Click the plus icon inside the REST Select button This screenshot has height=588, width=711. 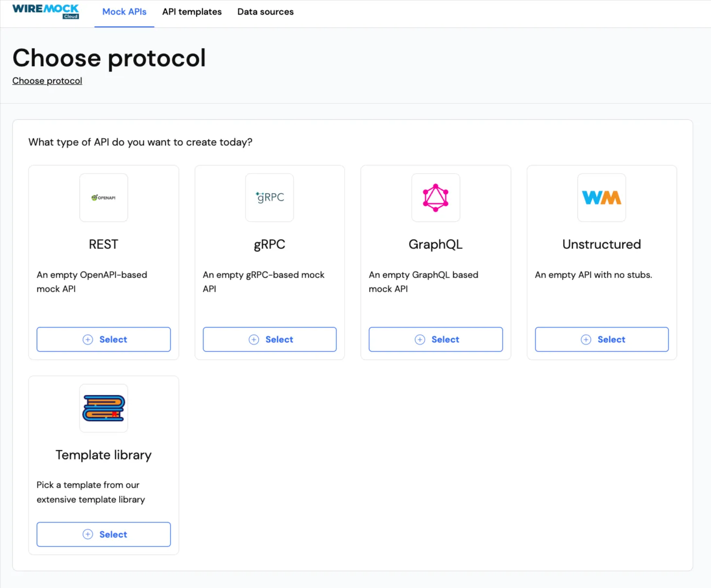click(x=88, y=339)
